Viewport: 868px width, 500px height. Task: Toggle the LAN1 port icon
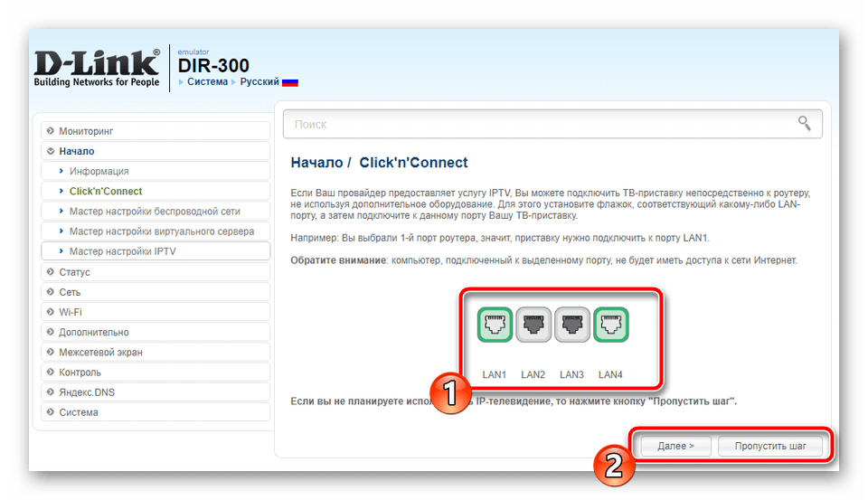tap(495, 325)
